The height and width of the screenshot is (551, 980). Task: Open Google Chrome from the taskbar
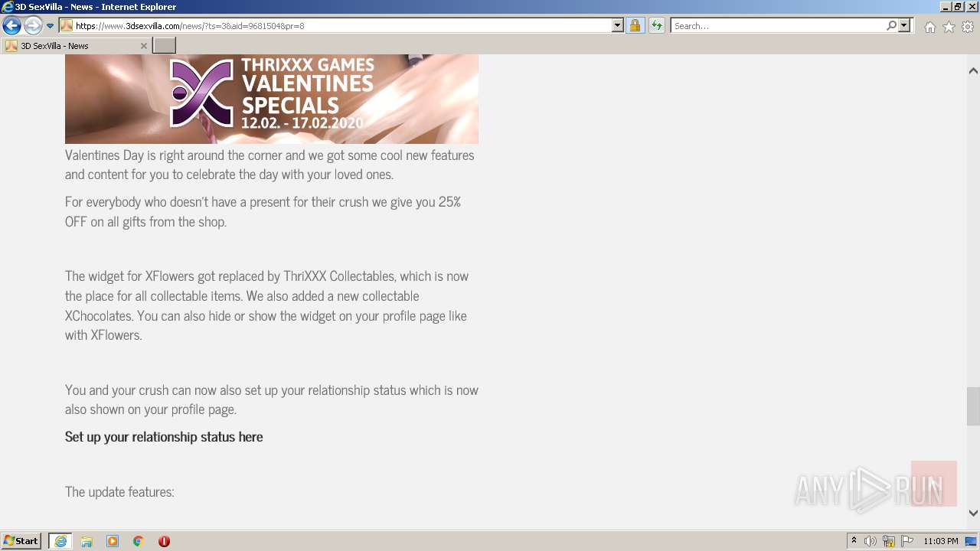(x=139, y=541)
